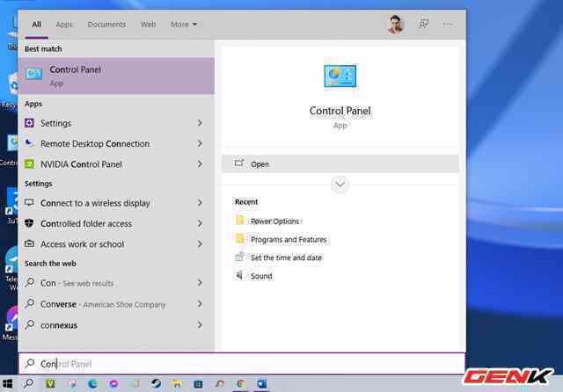Screen dimensions: 563x392
Task: Open recent Set the time and date
Action: pos(278,258)
